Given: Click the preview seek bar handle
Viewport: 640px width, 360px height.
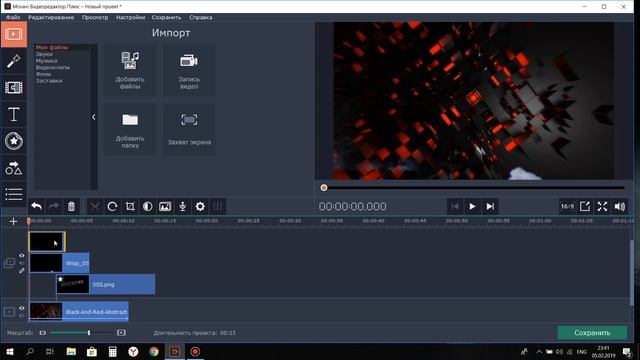Looking at the screenshot, I should pyautogui.click(x=324, y=188).
